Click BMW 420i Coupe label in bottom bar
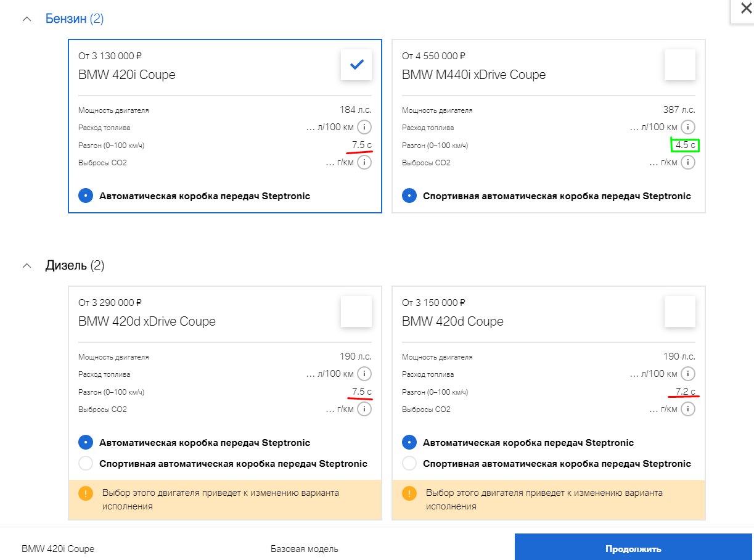 (58, 549)
